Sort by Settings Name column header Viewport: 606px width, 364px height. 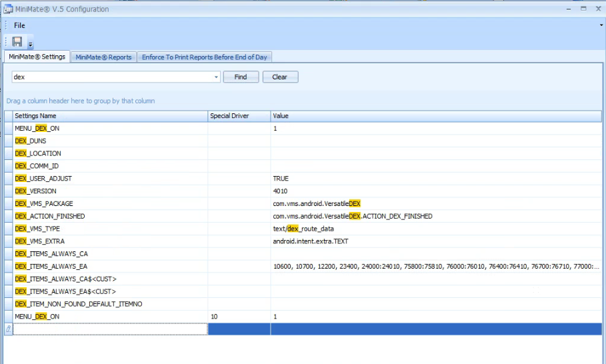110,116
